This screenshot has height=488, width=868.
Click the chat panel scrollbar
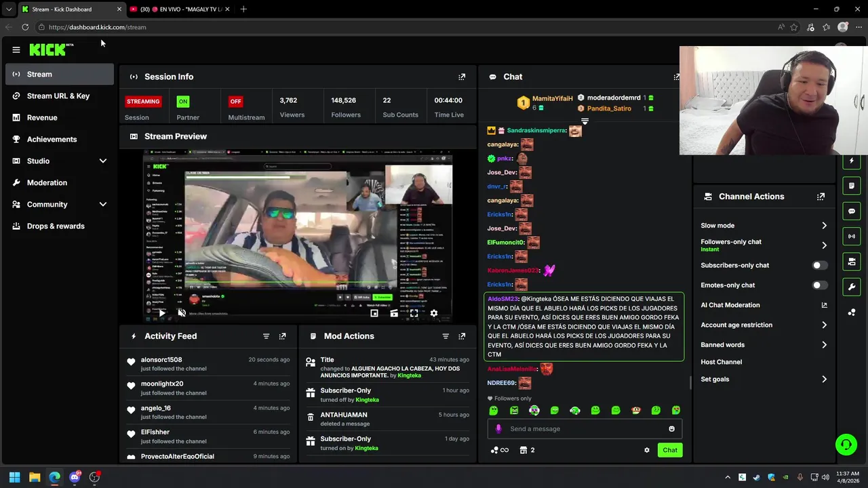point(690,383)
